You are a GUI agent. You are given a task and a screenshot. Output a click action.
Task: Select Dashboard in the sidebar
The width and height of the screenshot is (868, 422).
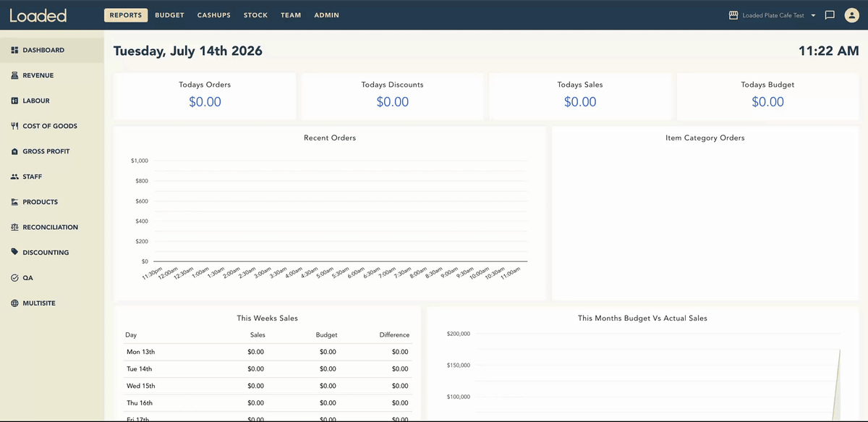[x=52, y=50]
